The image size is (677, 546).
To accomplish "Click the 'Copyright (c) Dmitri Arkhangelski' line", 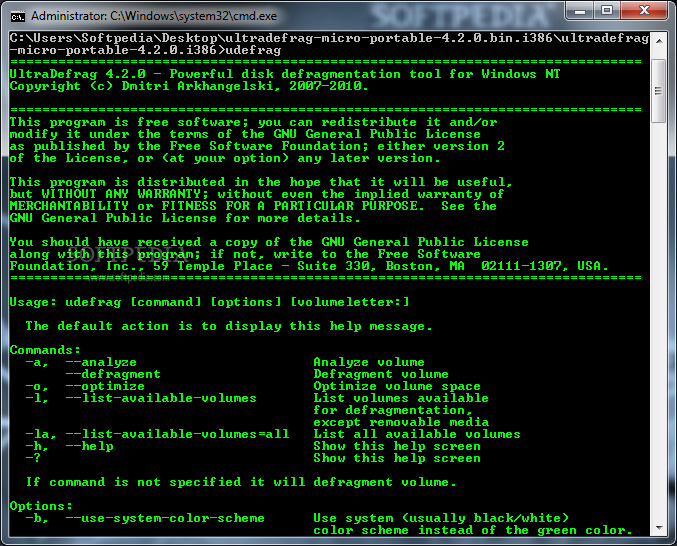I will [189, 86].
